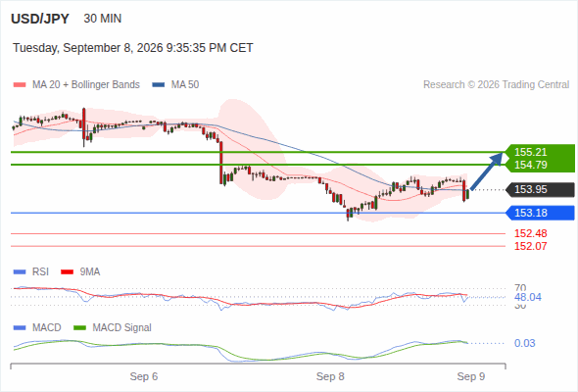Viewport: 578px width, 392px height.
Task: Select the 30 MIN timeframe label
Action: coord(103,19)
